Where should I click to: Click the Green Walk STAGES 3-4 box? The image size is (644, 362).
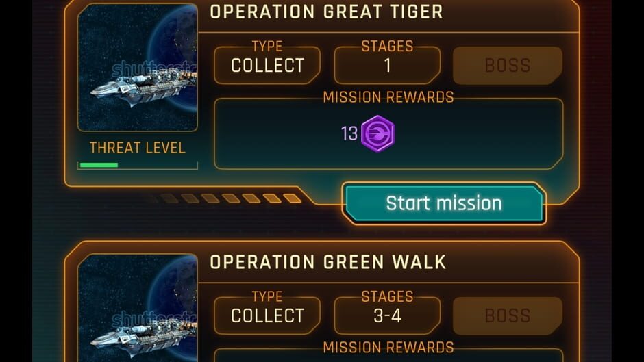387,315
